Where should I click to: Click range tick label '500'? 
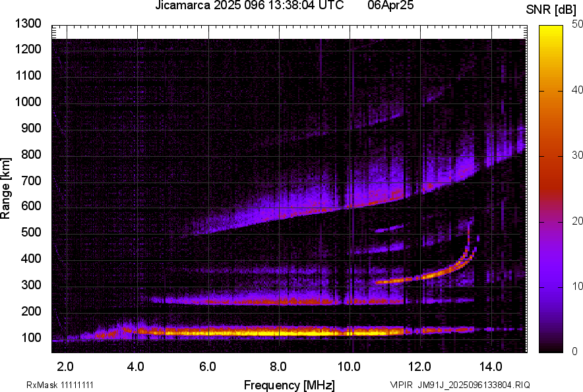pos(31,232)
